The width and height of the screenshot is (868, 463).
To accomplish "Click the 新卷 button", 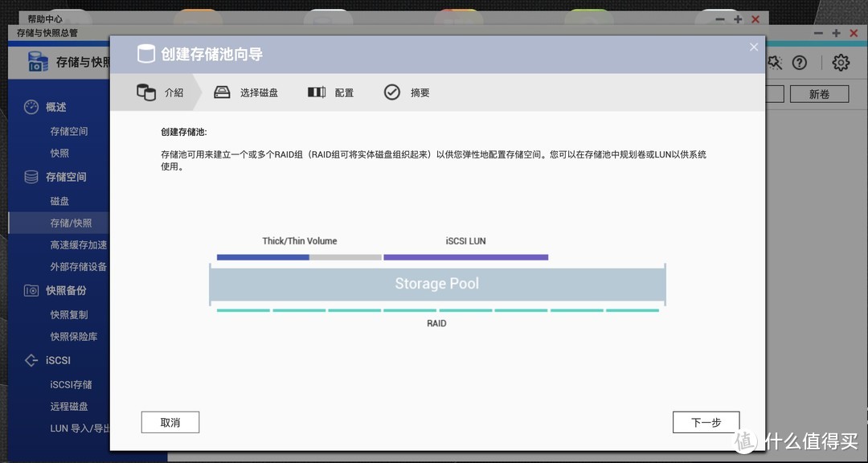I will [x=819, y=93].
